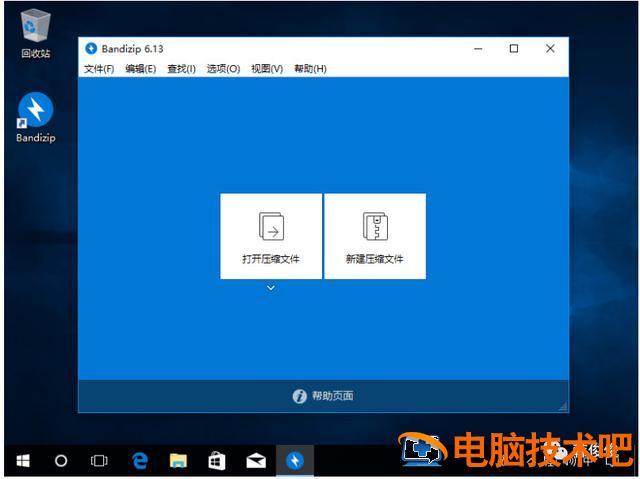Open the 视图(V) menu

click(x=267, y=69)
